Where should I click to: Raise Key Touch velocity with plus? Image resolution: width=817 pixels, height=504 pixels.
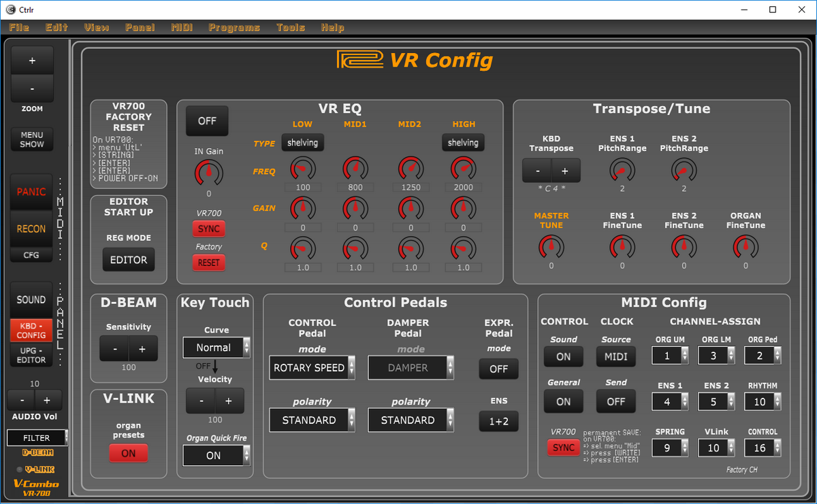[229, 401]
